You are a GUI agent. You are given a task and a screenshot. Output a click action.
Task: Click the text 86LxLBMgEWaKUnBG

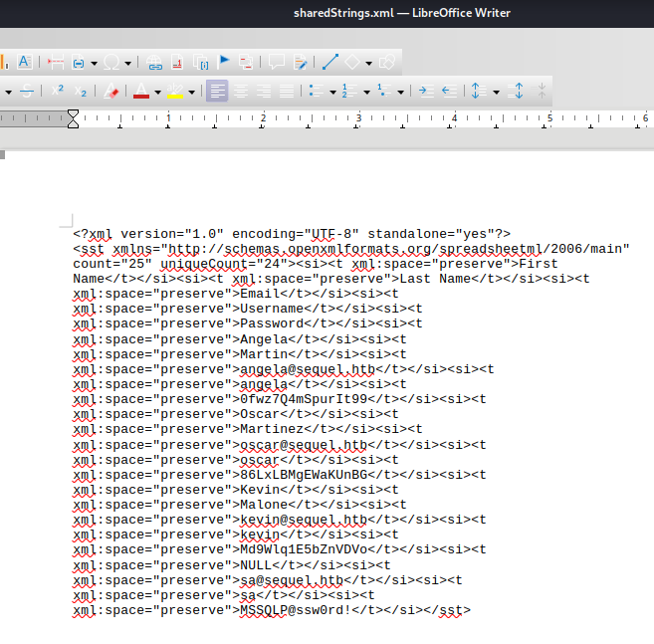pos(304,475)
